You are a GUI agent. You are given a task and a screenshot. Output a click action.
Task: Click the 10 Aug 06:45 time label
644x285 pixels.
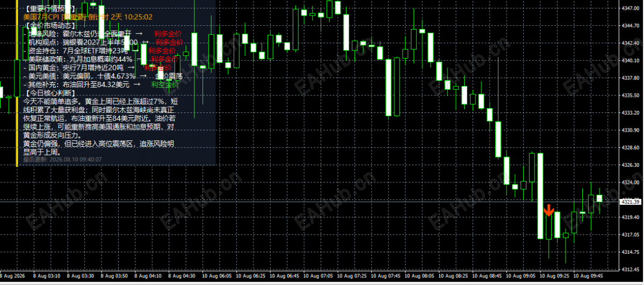[x=284, y=275]
